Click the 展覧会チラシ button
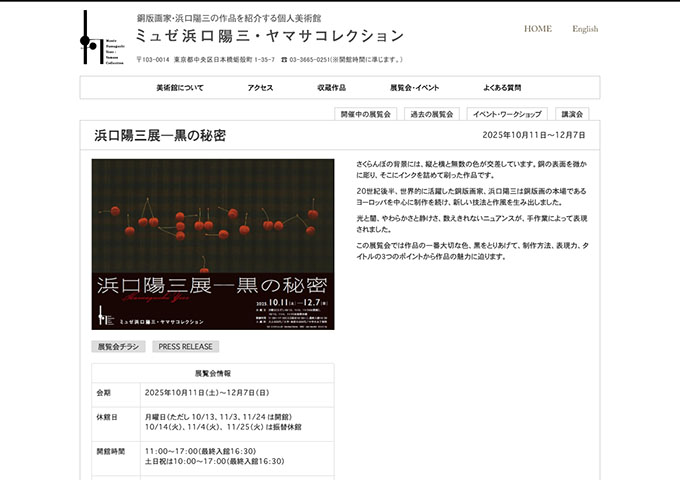 click(118, 347)
